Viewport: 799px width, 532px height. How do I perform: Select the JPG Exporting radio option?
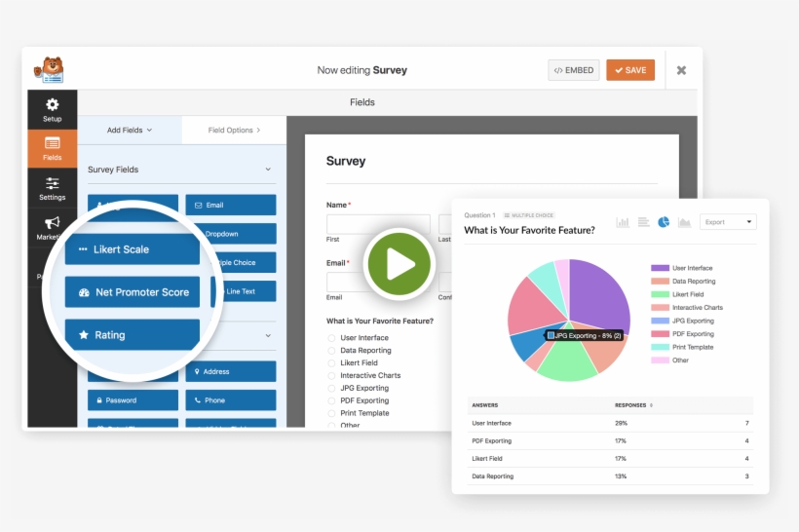pyautogui.click(x=331, y=389)
